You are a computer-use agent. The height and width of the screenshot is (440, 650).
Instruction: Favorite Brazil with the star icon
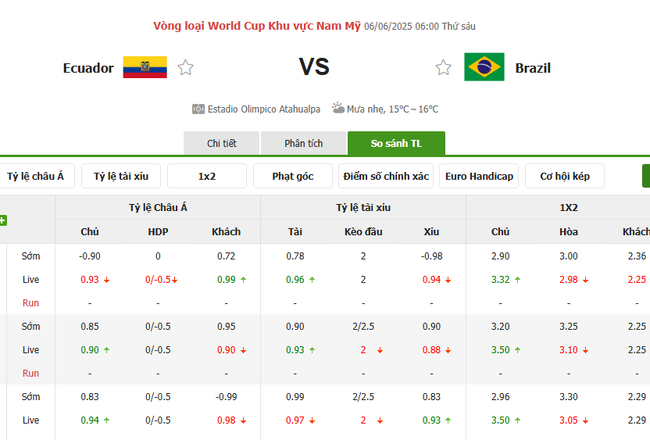[444, 68]
